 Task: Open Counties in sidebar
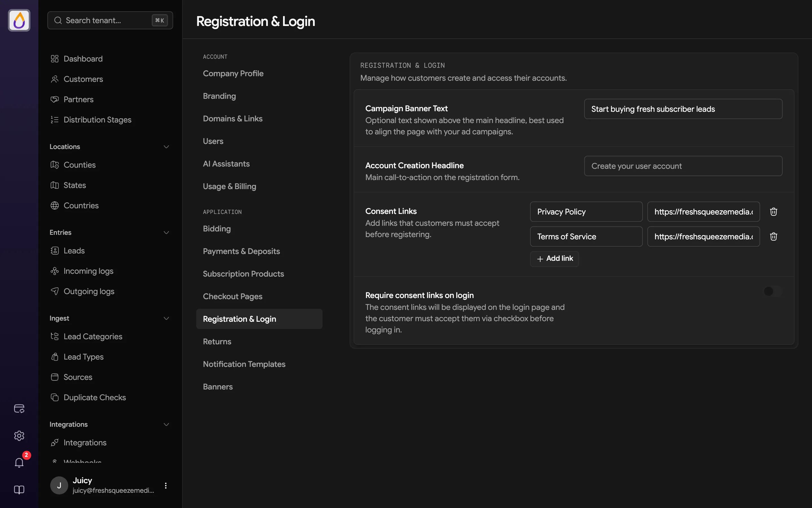pyautogui.click(x=110, y=165)
